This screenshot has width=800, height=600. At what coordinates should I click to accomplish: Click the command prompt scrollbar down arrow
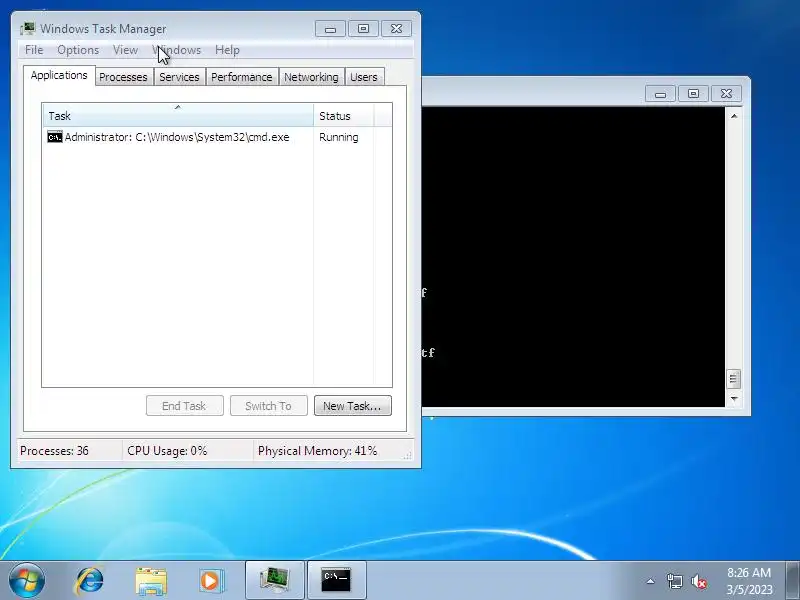click(x=734, y=398)
